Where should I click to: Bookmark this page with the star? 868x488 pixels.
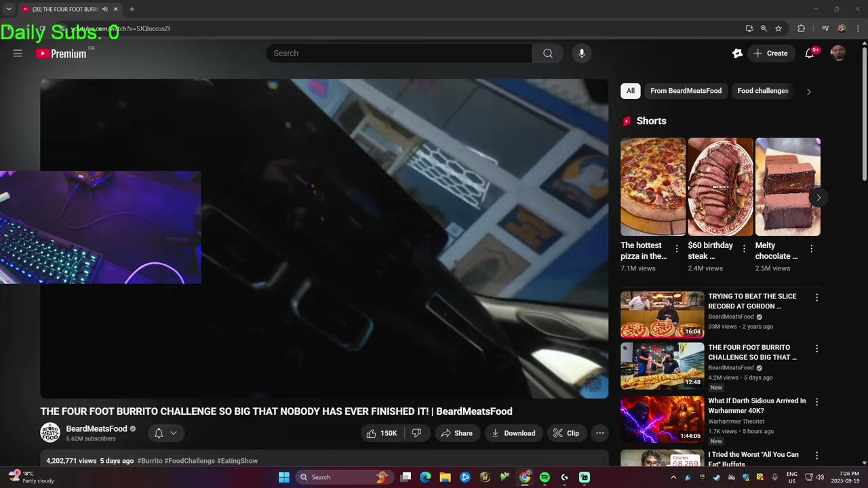(x=778, y=28)
